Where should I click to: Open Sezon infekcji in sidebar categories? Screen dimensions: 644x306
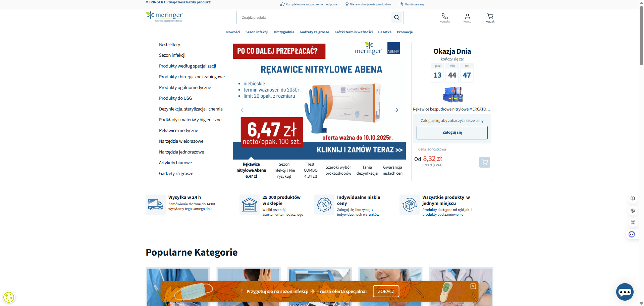172,55
